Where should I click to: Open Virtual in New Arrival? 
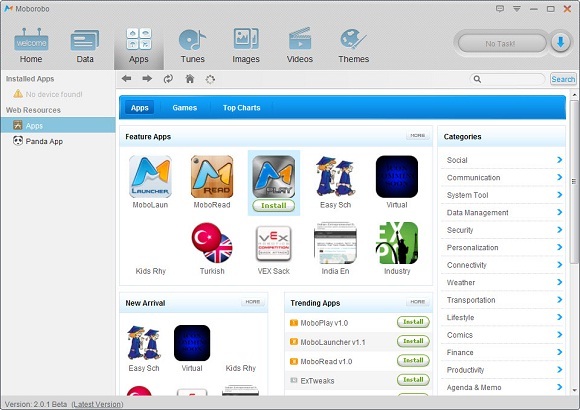point(192,348)
